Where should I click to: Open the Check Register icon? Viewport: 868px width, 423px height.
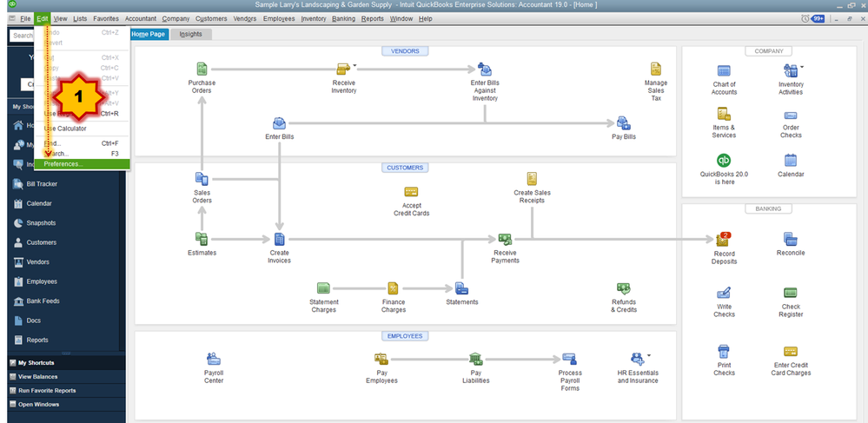click(x=791, y=293)
